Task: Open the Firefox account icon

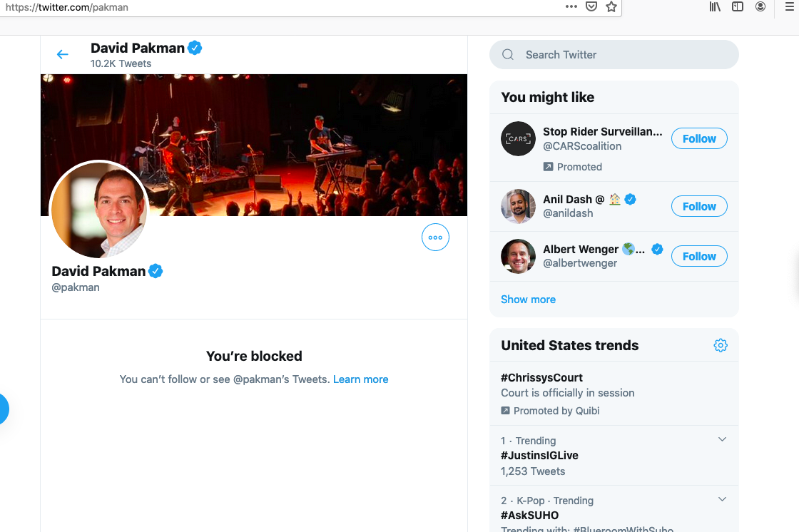Action: [x=760, y=6]
